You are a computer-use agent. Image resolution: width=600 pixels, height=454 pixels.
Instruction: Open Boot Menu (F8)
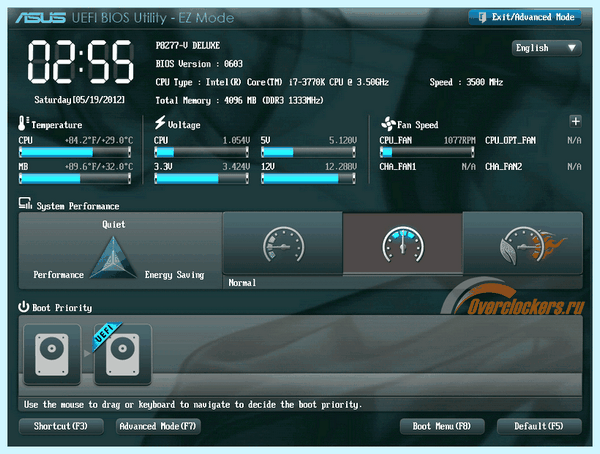click(442, 426)
